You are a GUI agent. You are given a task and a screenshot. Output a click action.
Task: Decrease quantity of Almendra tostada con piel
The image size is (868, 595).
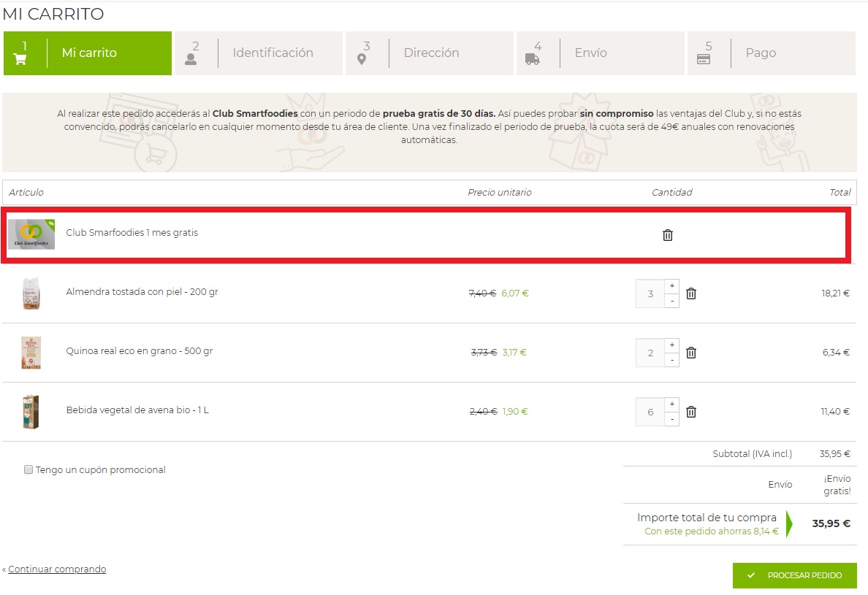(672, 301)
